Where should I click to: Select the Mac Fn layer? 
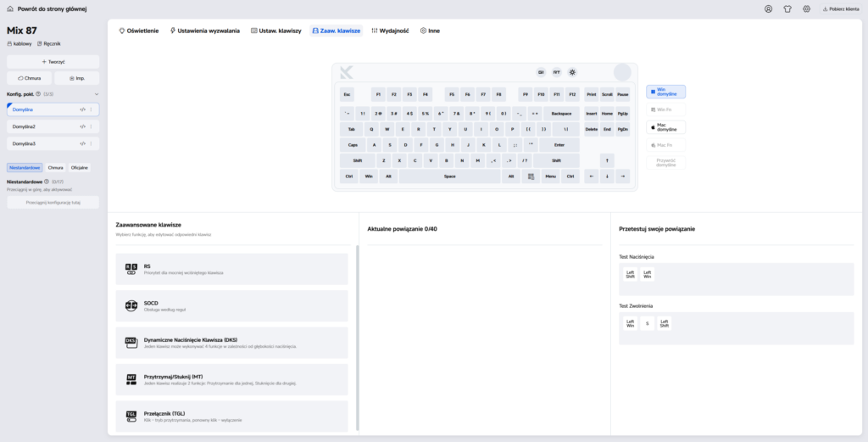click(666, 145)
